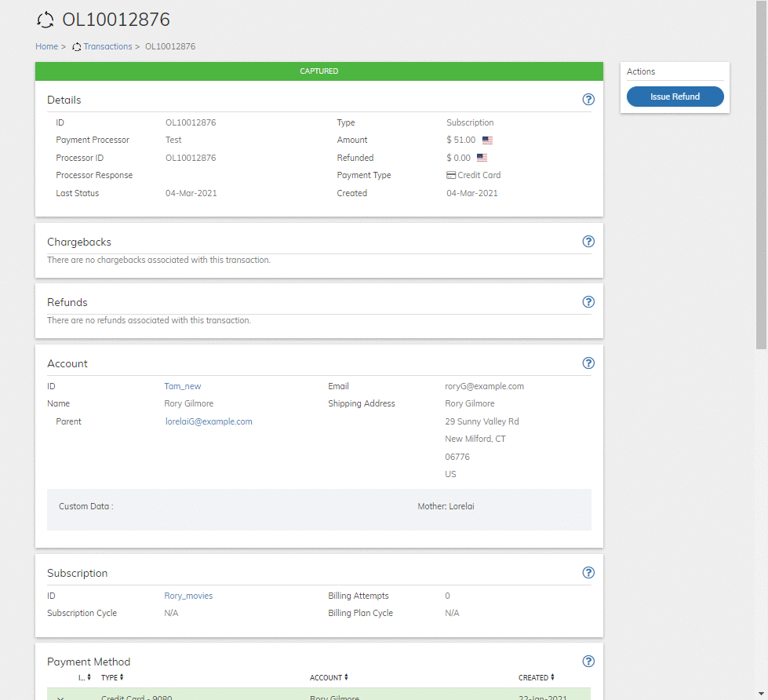Open help for the Payment Method section
Screen dimensions: 768x700
(x=588, y=662)
